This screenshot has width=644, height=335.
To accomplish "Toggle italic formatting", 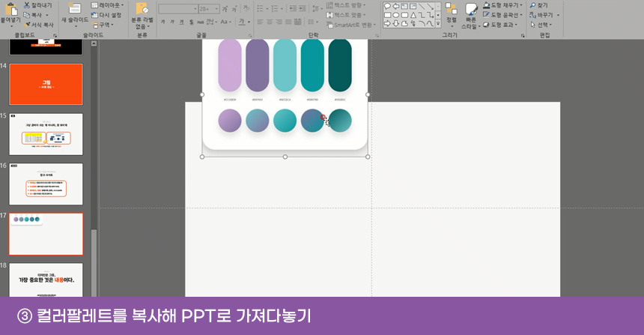I will click(x=172, y=22).
